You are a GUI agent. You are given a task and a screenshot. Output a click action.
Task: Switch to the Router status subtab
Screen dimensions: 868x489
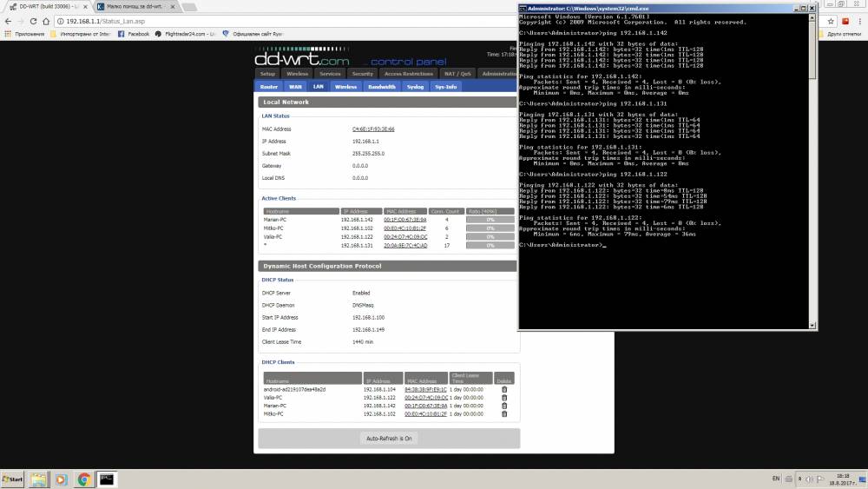click(x=269, y=87)
